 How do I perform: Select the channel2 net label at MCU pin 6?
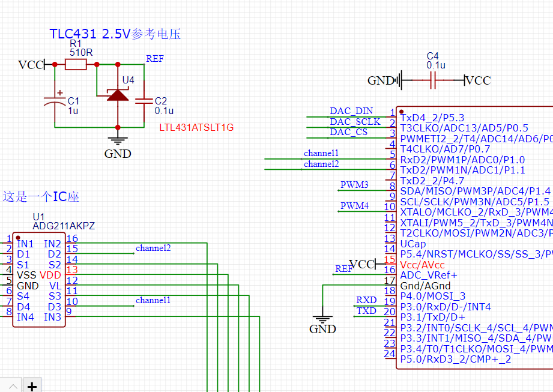[x=321, y=164]
